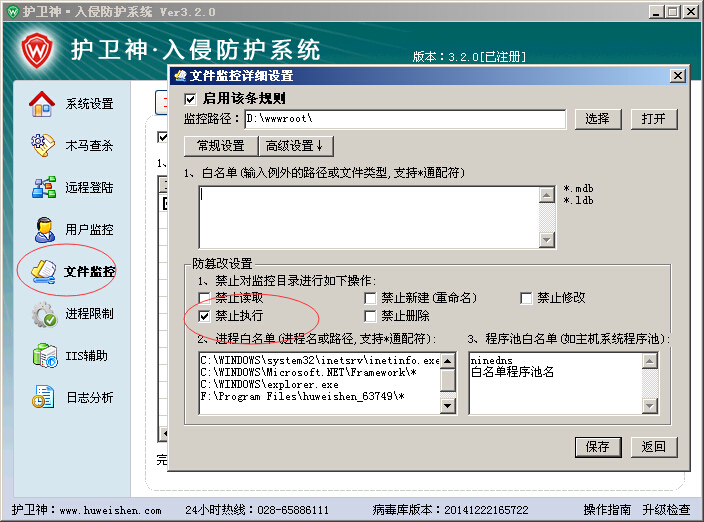Uncheck the 禁止执行 checkbox

(x=204, y=316)
